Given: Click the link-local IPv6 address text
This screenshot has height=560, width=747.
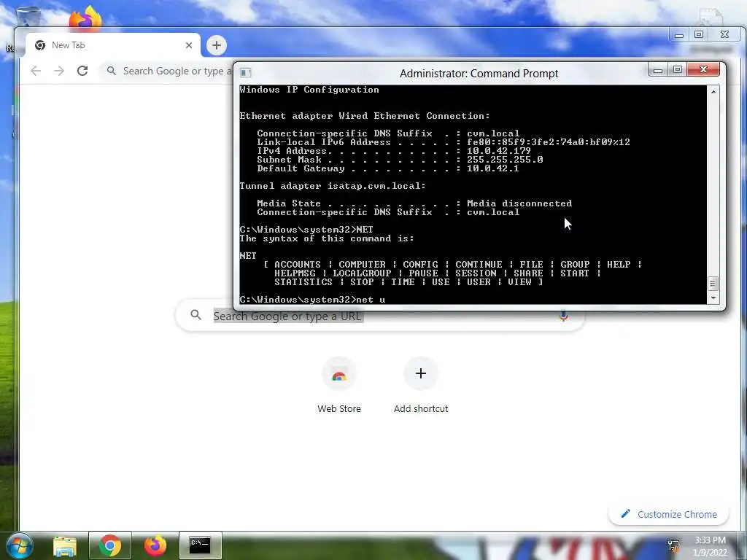Looking at the screenshot, I should pyautogui.click(x=548, y=142).
